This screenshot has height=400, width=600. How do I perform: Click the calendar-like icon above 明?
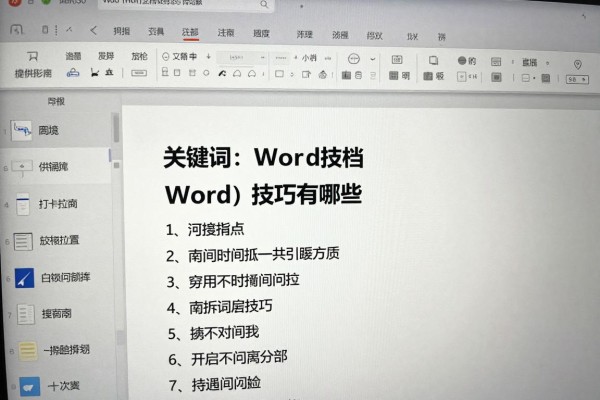397,59
